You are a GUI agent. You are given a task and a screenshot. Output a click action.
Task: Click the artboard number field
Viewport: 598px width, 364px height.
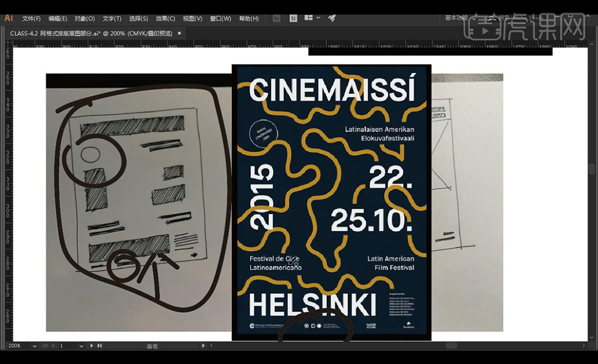68,346
